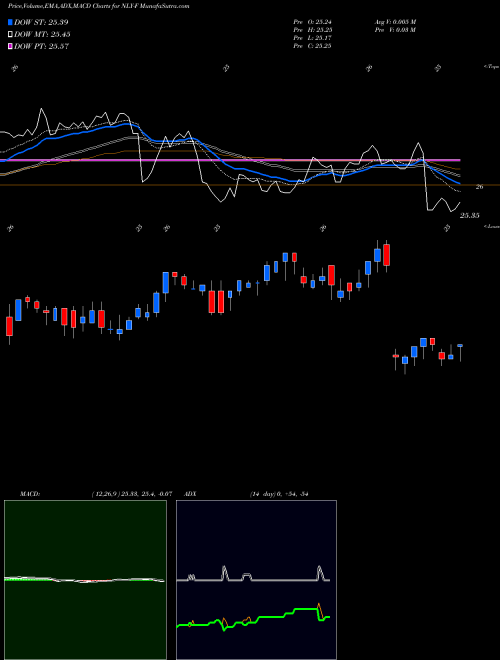Click the '25.35' price label
The image size is (500, 660).
(x=469, y=216)
